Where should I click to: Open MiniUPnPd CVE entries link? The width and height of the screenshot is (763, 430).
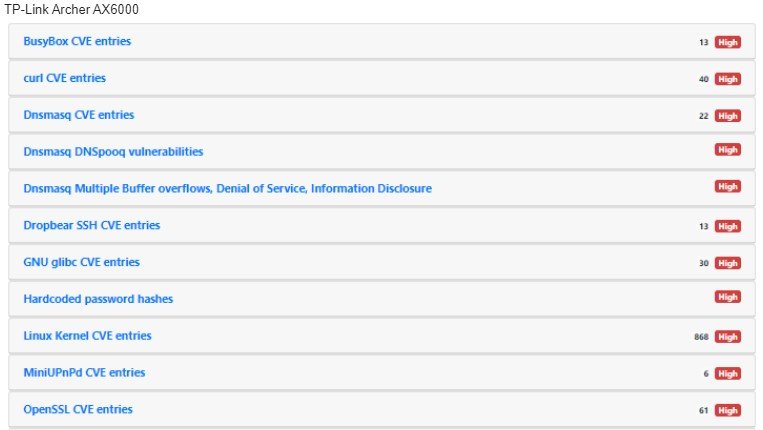pyautogui.click(x=84, y=373)
